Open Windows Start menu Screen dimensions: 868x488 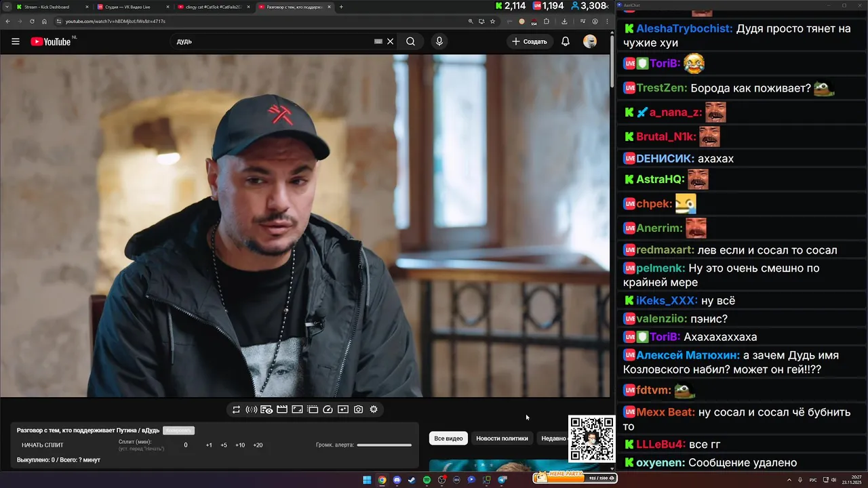click(367, 480)
